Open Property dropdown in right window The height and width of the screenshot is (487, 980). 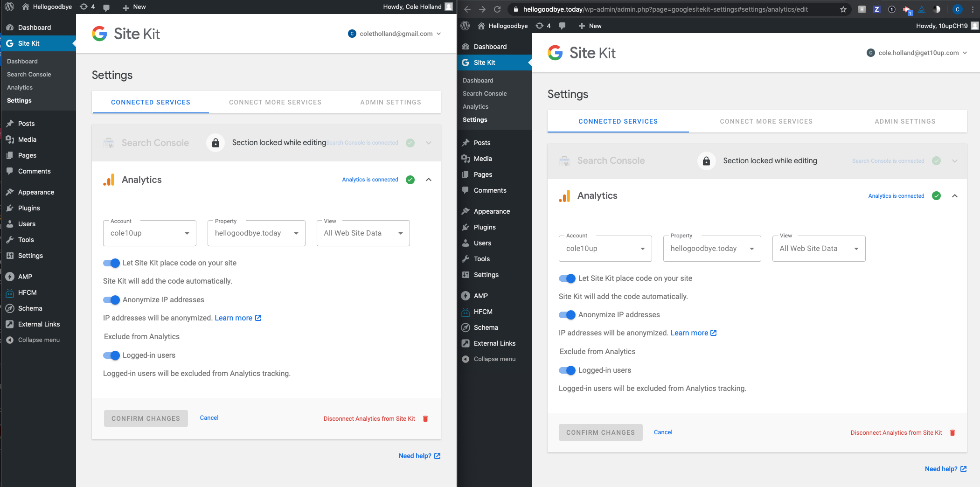(x=712, y=249)
